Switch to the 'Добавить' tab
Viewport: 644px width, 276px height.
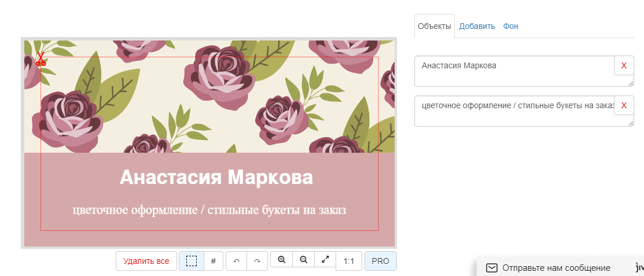point(477,26)
